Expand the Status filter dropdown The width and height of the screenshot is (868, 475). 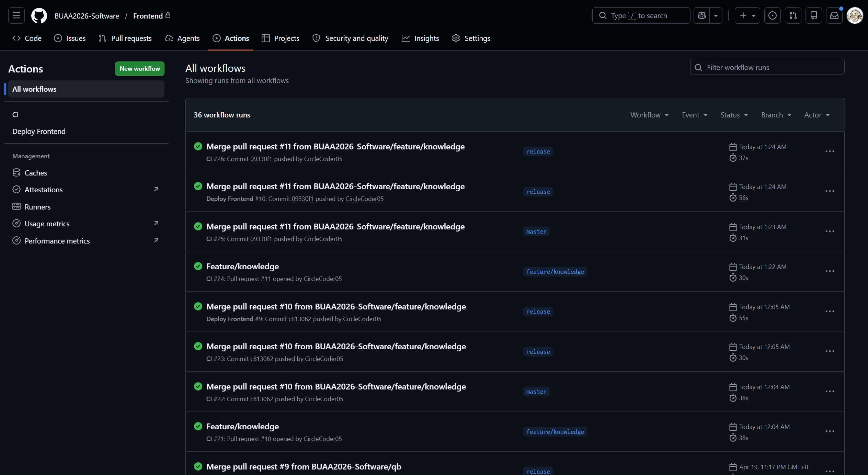pos(734,115)
